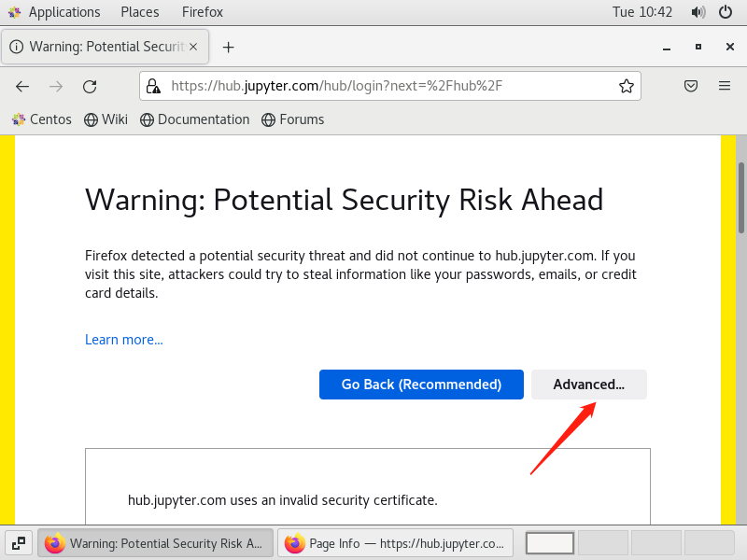This screenshot has height=560, width=747.
Task: Open the power menu icon
Action: pos(726,12)
